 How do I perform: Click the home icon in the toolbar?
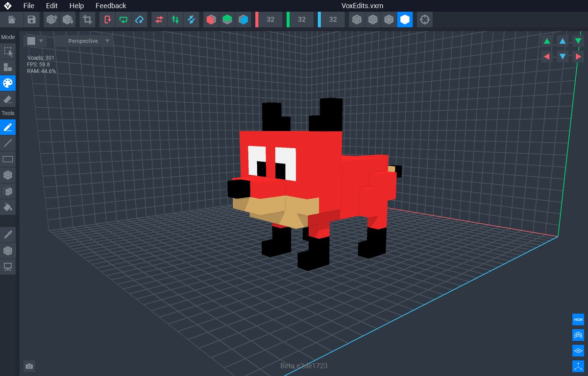[x=12, y=20]
